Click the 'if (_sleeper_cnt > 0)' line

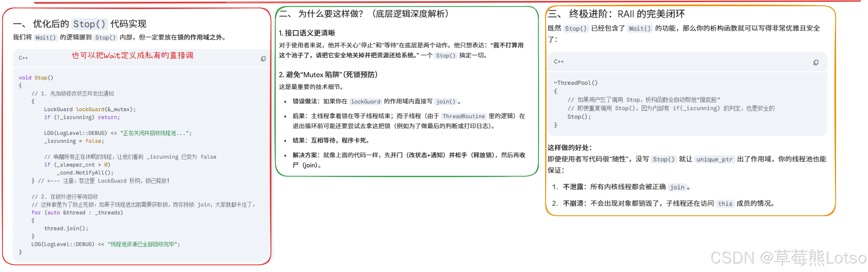tap(77, 165)
